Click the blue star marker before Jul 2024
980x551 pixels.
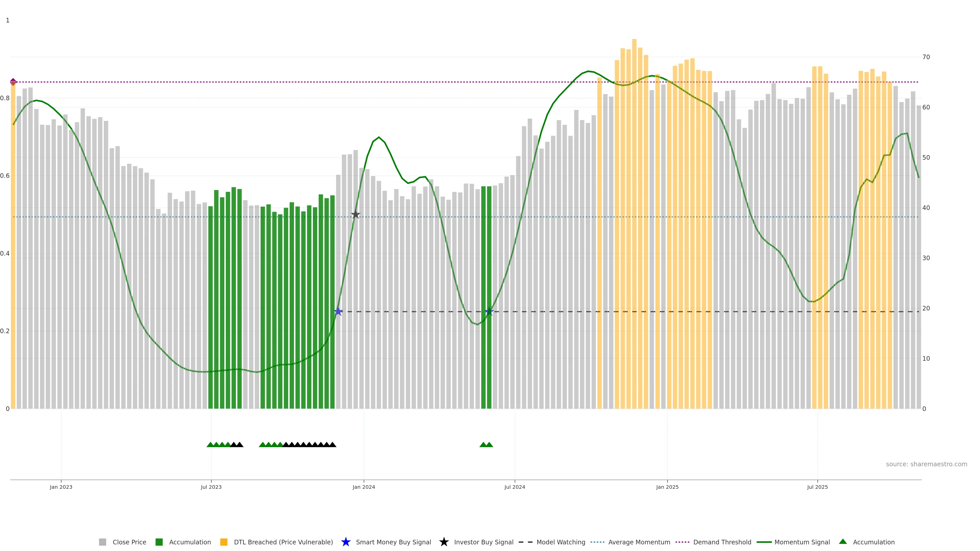(x=489, y=311)
